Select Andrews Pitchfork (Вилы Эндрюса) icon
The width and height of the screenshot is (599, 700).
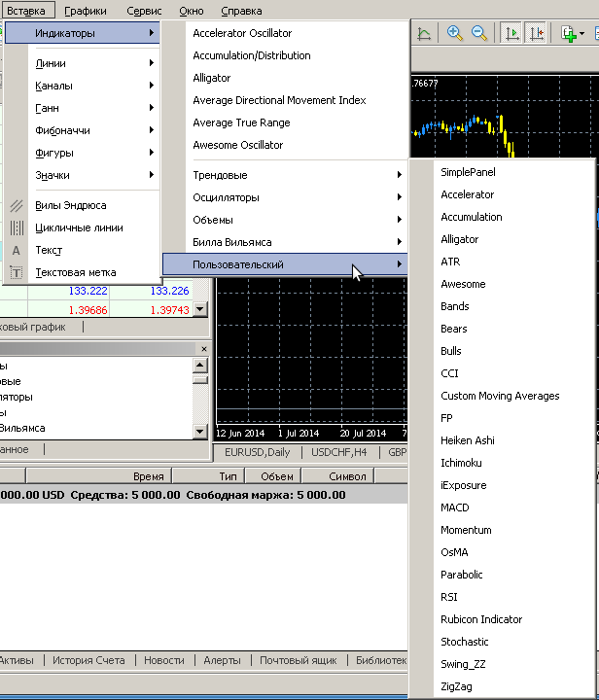tap(17, 206)
